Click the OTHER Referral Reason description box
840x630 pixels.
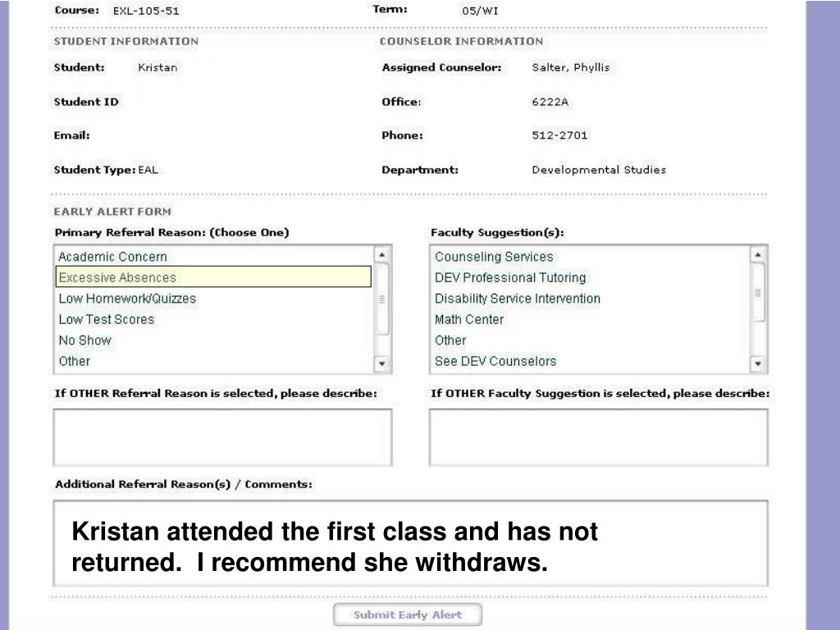point(222,437)
